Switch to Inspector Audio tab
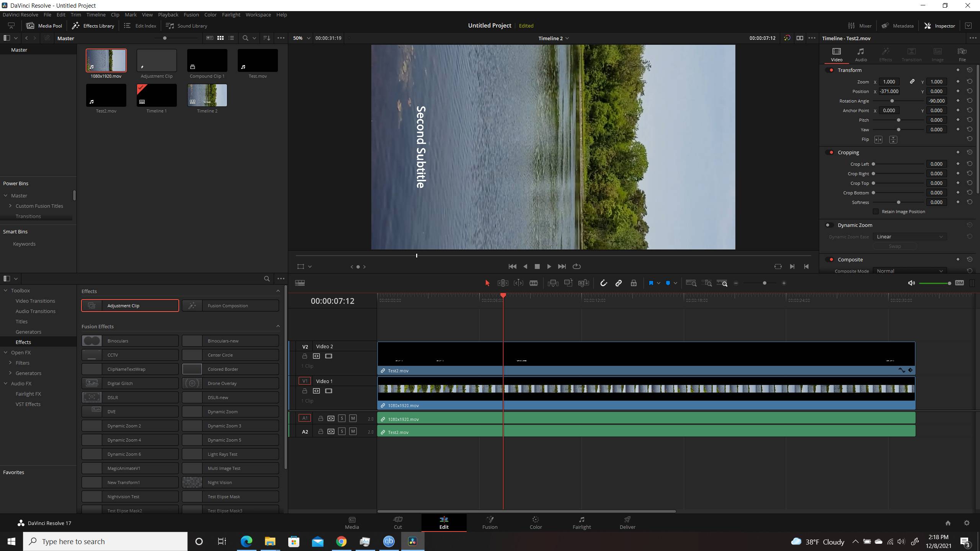The height and width of the screenshot is (551, 980). pyautogui.click(x=861, y=55)
